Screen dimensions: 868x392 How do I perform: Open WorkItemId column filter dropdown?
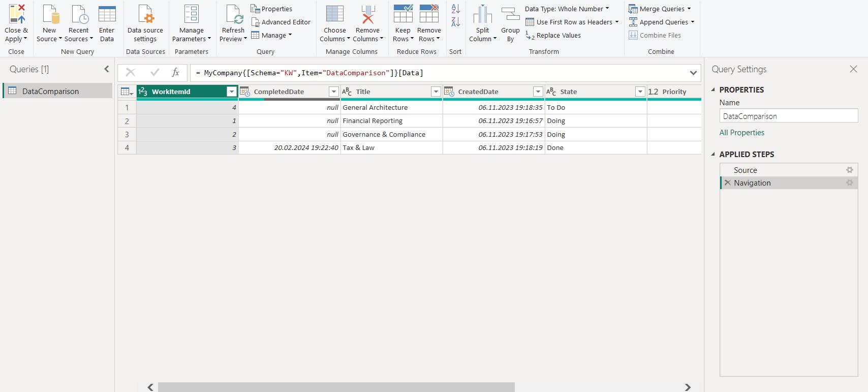232,92
